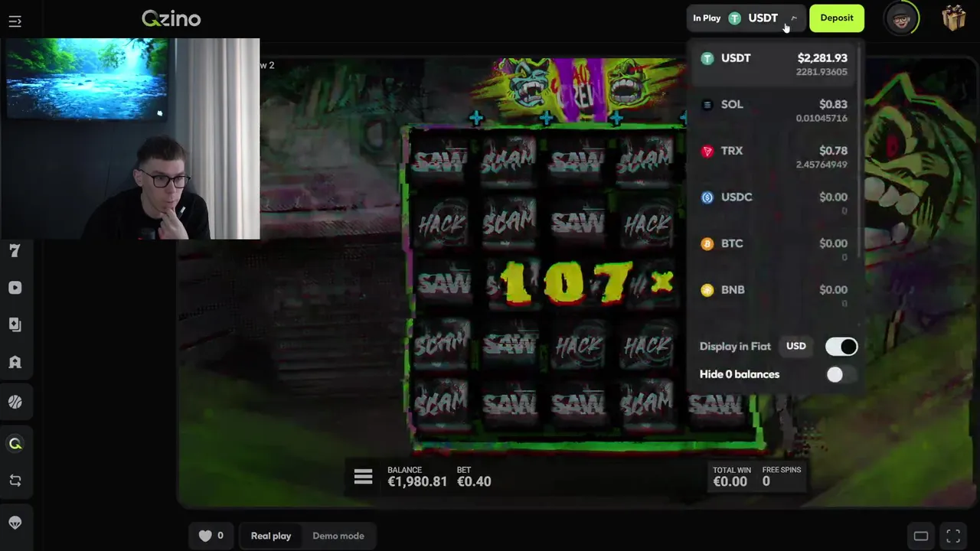The width and height of the screenshot is (980, 551).
Task: Add game to favorites with heart icon
Action: pyautogui.click(x=205, y=536)
